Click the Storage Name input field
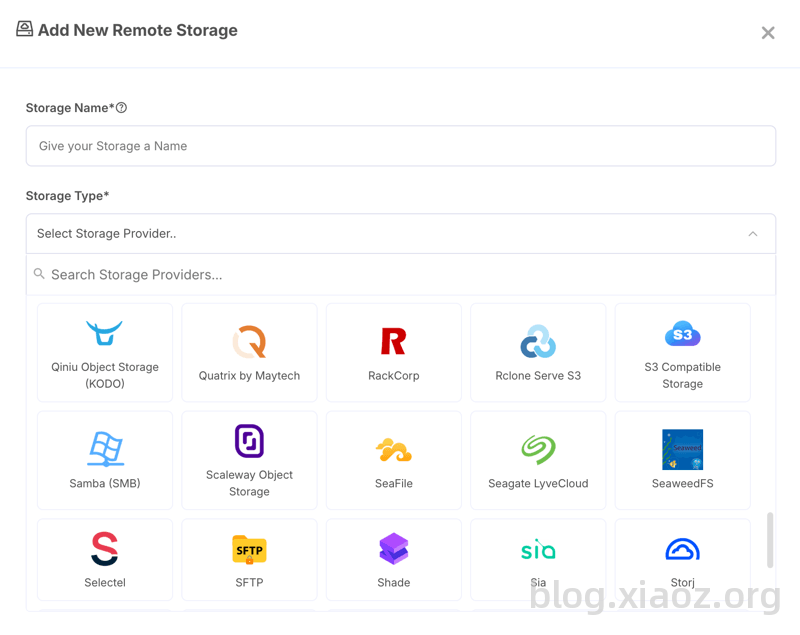 click(x=401, y=146)
